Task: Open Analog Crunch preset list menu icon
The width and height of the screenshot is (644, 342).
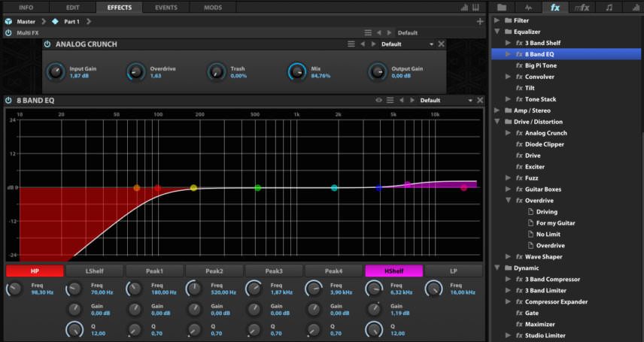Action: [x=351, y=44]
